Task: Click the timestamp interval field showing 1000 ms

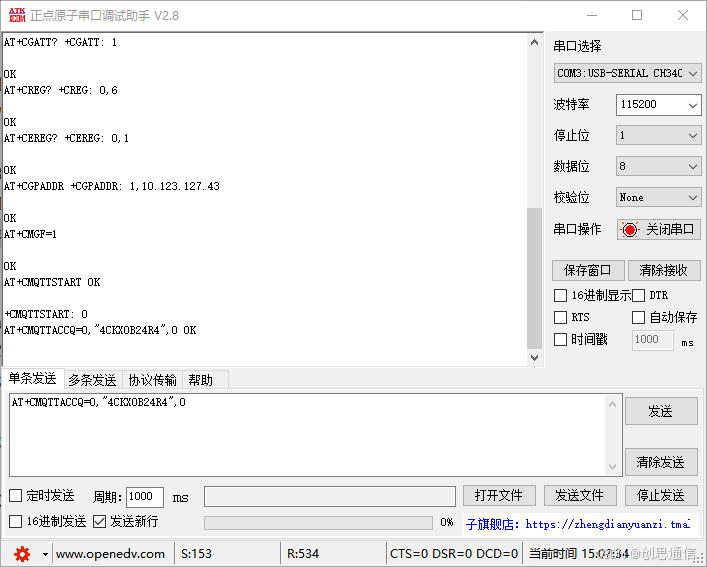Action: (652, 340)
